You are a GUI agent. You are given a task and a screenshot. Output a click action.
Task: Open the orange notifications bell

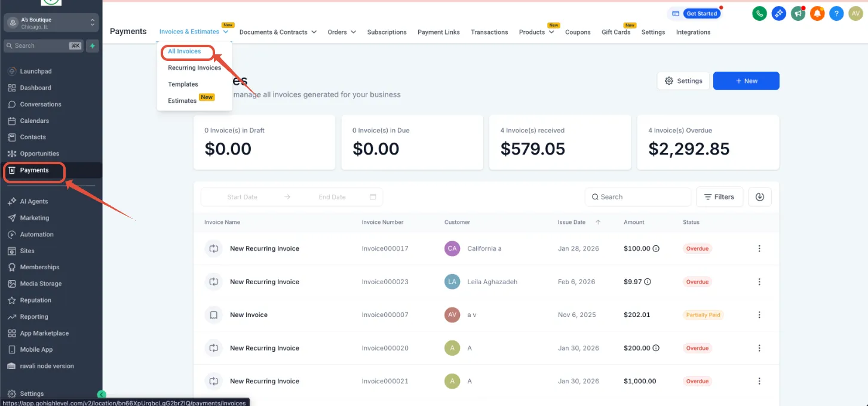817,13
